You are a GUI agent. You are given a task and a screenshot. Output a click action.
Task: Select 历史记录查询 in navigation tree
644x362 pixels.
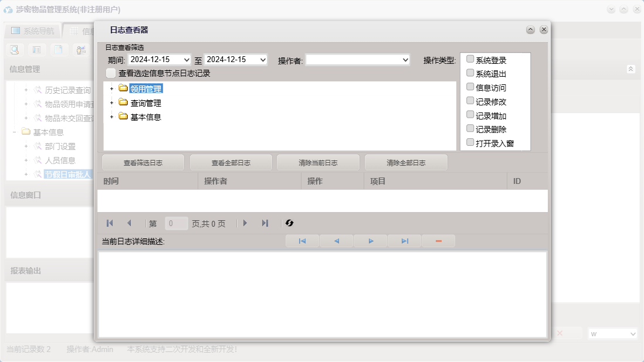pos(68,90)
